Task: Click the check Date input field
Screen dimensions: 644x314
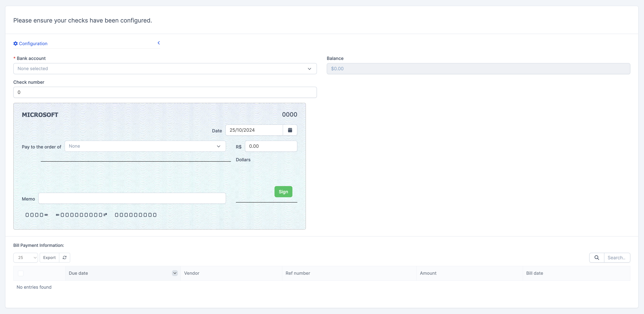Action: click(254, 130)
